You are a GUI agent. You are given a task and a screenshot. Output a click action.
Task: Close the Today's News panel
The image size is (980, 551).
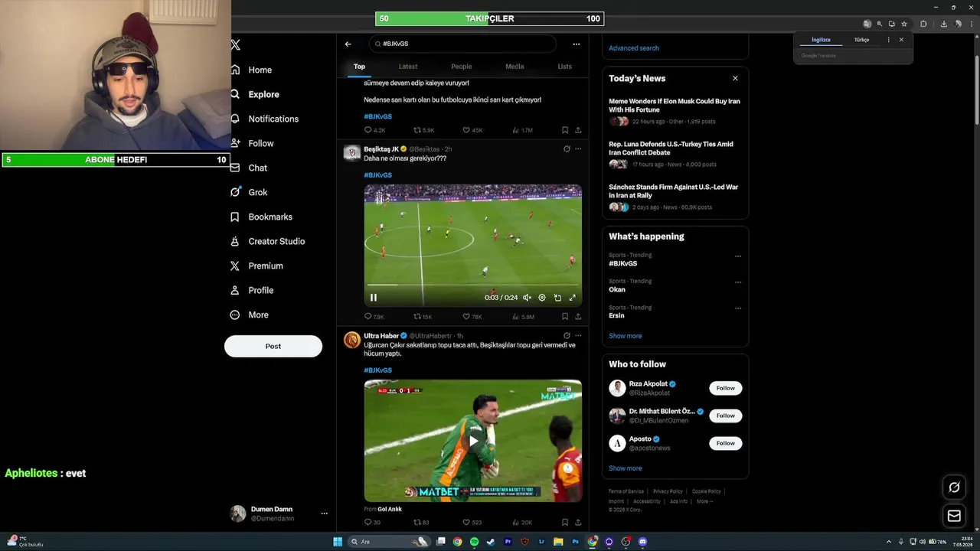tap(735, 78)
